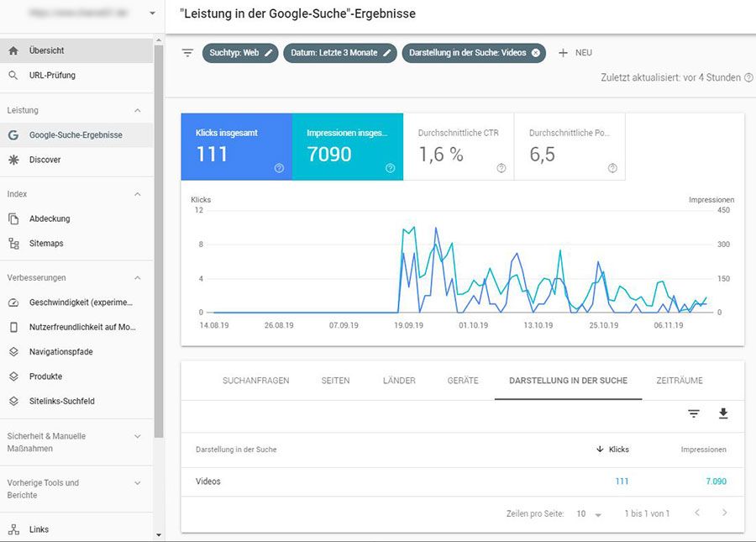
Task: Go to next table page arrow
Action: (x=724, y=513)
